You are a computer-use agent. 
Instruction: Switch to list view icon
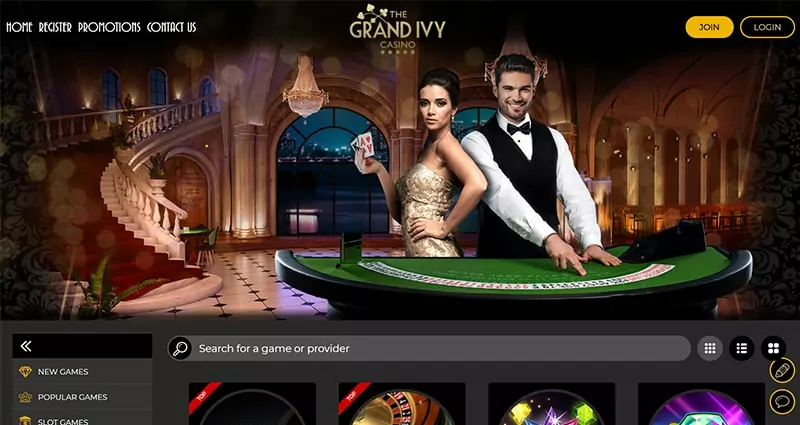pyautogui.click(x=742, y=348)
